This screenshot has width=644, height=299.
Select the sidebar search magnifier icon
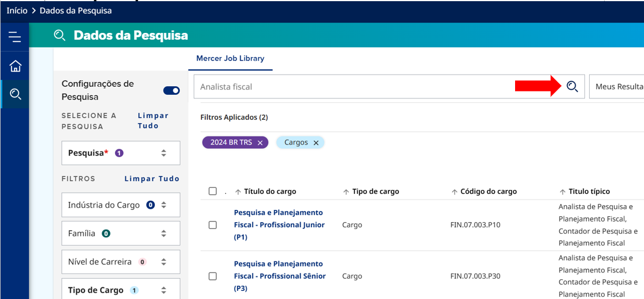(15, 94)
